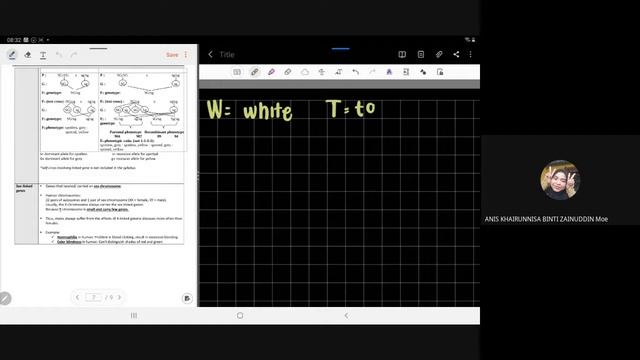
Task: Go to previous PDF page
Action: click(77, 298)
